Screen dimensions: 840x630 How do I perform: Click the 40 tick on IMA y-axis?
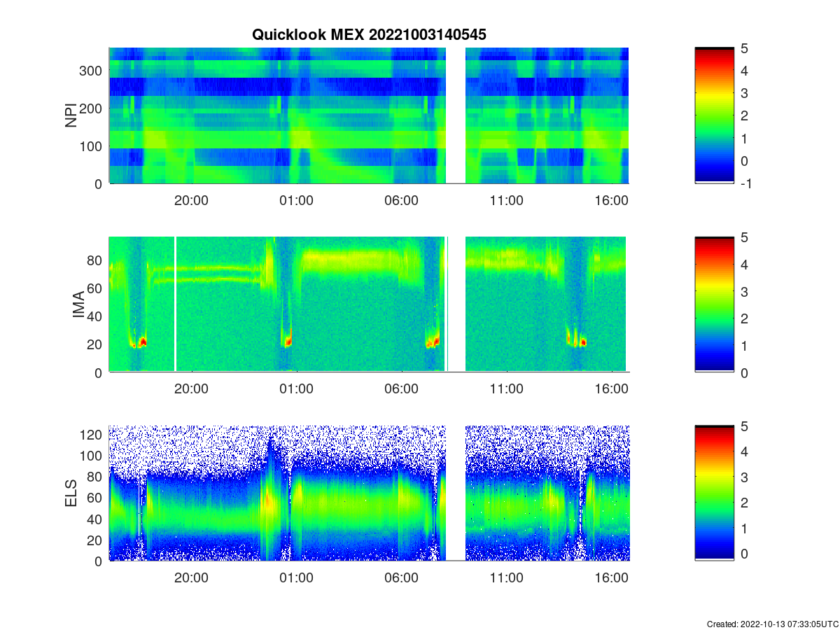click(x=95, y=316)
